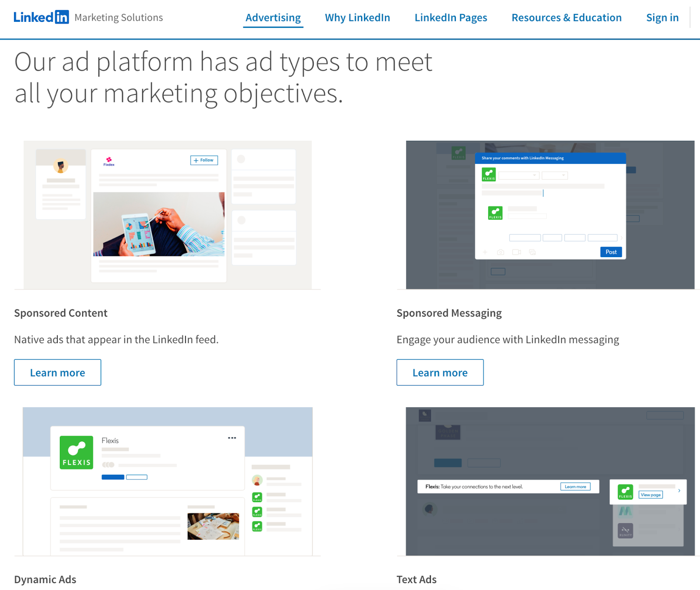Click the Post button in Sponsored Messaging
The height and width of the screenshot is (590, 700).
[611, 252]
